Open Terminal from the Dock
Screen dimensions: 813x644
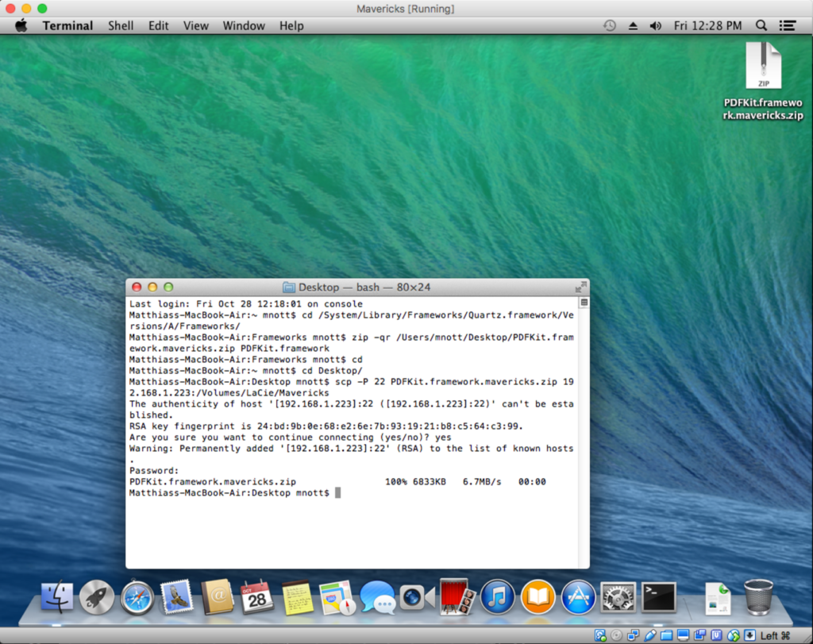657,596
